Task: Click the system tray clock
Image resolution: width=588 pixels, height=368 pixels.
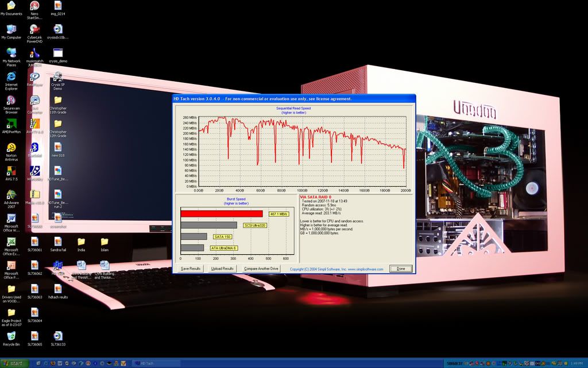Action: pos(577,363)
